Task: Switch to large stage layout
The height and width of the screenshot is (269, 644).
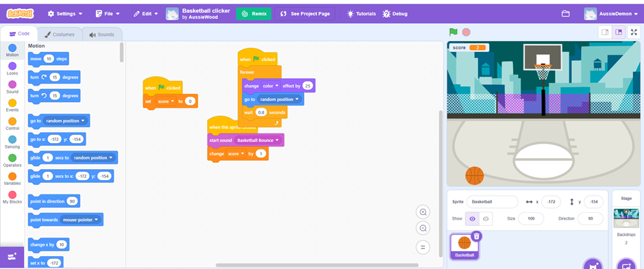Action: tap(619, 32)
